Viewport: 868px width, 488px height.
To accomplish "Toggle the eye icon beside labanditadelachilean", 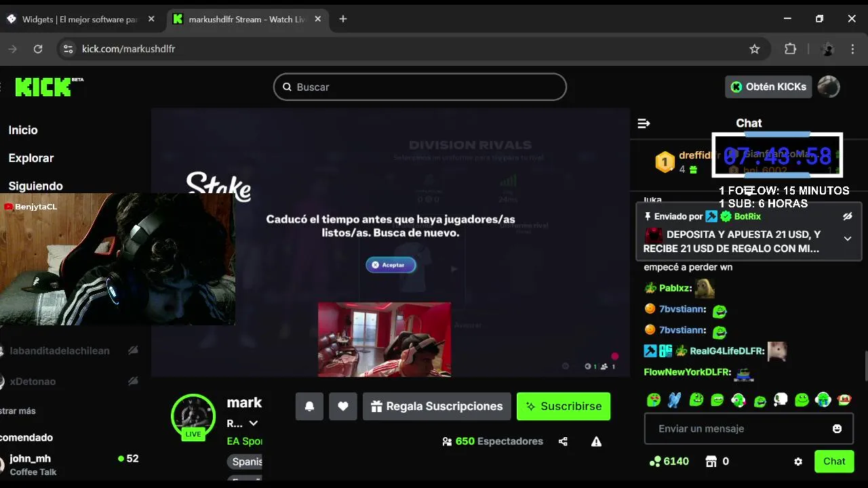I will (x=133, y=350).
